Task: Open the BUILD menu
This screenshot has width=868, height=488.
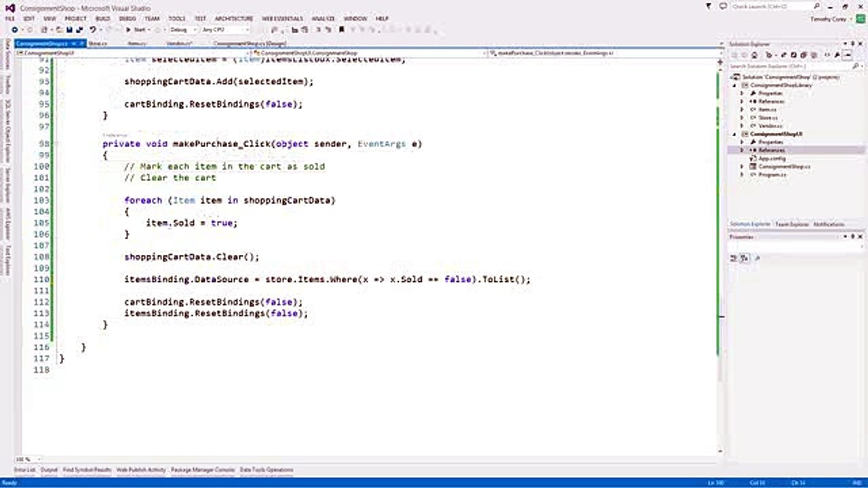Action: (x=102, y=18)
